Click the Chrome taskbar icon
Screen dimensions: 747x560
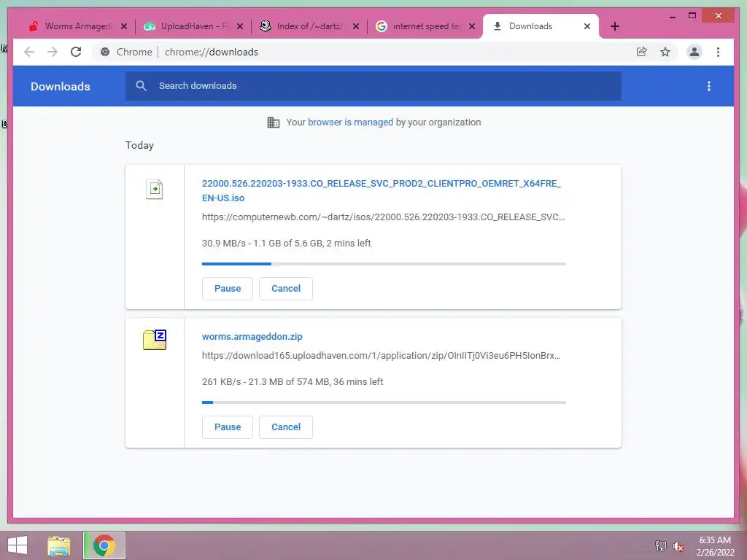(104, 545)
